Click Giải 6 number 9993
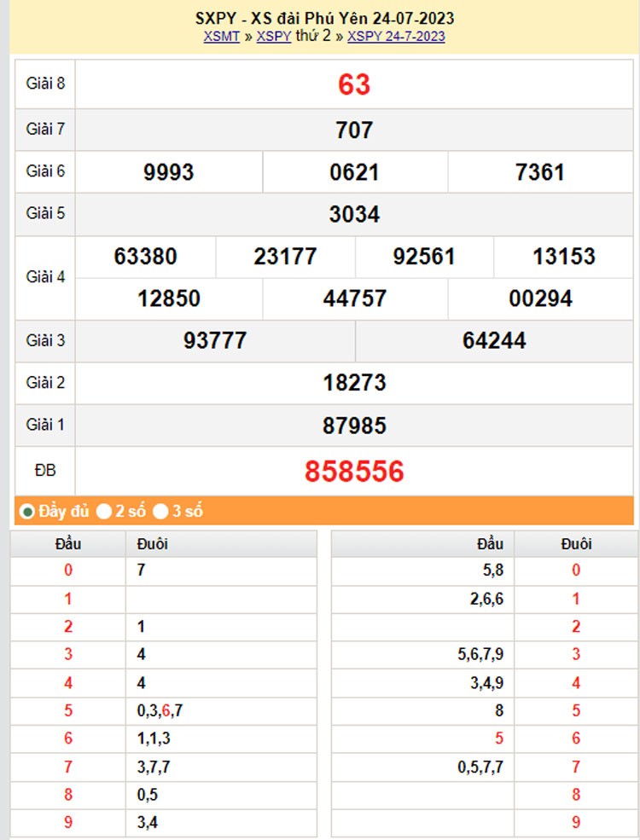Screen dimensions: 640x840 click(x=169, y=172)
